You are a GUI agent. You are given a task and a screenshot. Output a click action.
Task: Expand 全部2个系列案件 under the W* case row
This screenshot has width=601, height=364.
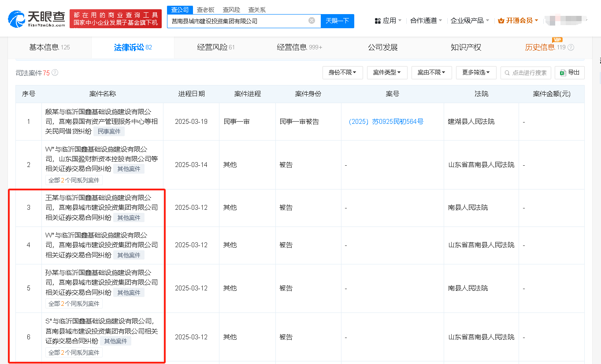(74, 180)
